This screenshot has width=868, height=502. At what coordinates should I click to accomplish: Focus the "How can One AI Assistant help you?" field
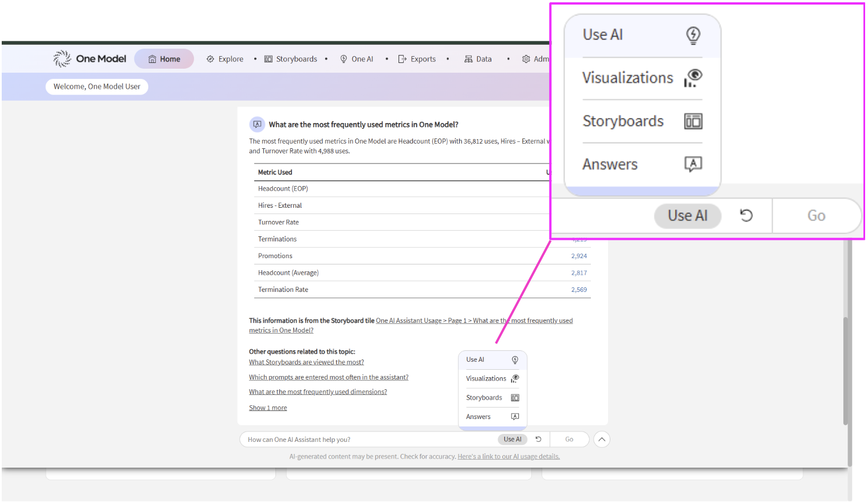coord(366,439)
